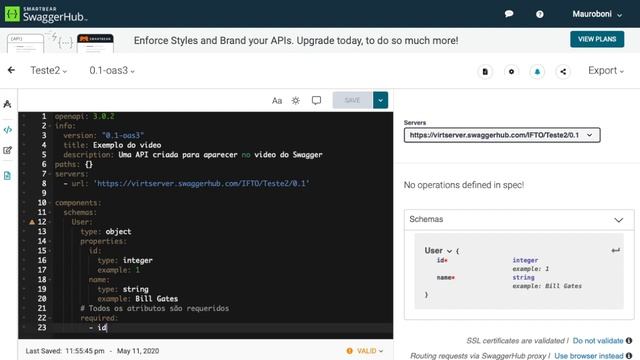Open the comments speech bubble icon
The image size is (640, 360).
point(316,100)
